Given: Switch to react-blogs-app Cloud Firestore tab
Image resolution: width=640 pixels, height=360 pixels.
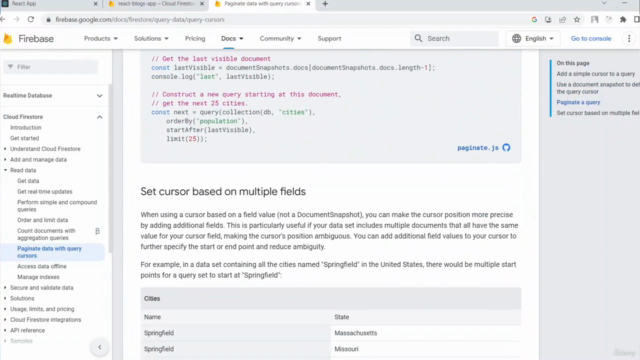Looking at the screenshot, I should coord(157,4).
